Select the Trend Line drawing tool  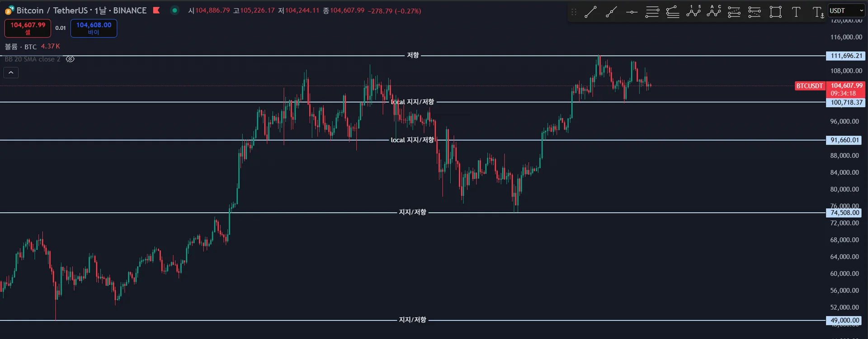[x=590, y=12]
